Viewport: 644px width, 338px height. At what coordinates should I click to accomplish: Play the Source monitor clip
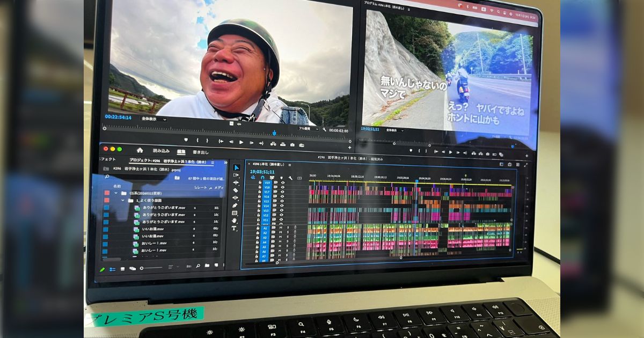pos(241,142)
